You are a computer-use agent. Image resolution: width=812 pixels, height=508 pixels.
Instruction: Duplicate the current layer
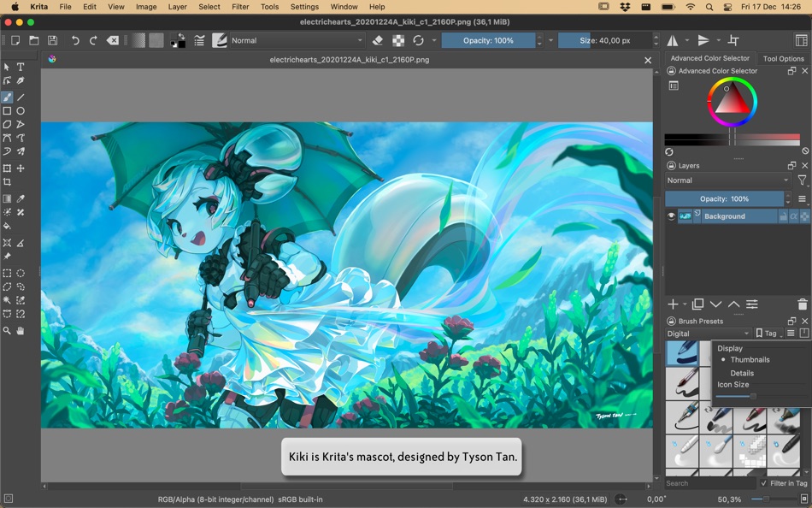(x=697, y=304)
